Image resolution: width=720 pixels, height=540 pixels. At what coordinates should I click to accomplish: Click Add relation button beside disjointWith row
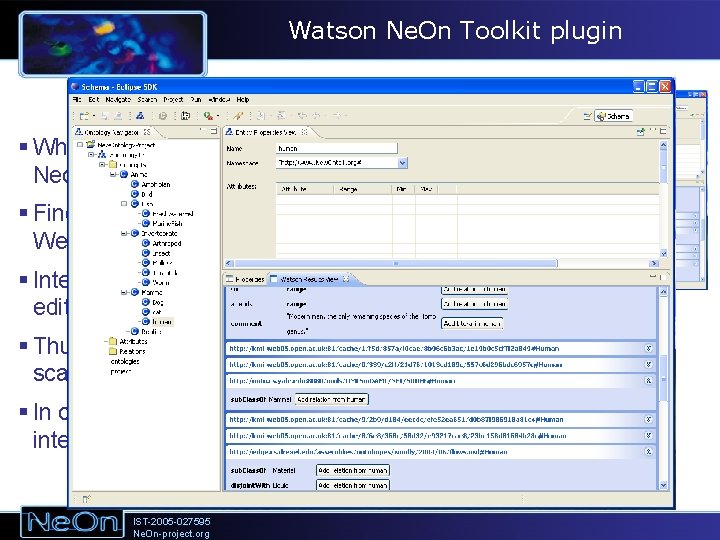click(x=353, y=485)
